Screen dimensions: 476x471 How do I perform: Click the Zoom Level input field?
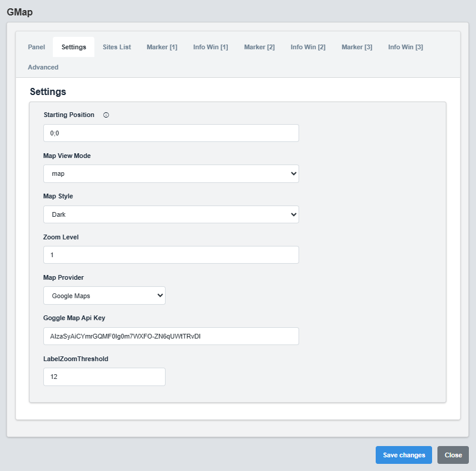coord(171,255)
